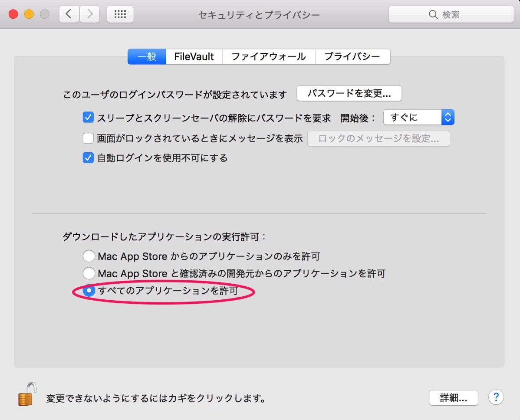Open the すぐに delay dropdown

418,117
